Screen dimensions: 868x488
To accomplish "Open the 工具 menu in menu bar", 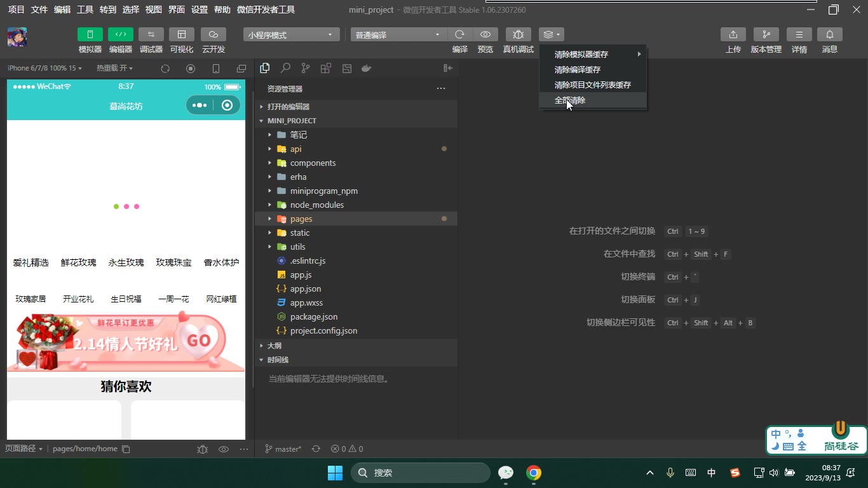I will [x=85, y=10].
